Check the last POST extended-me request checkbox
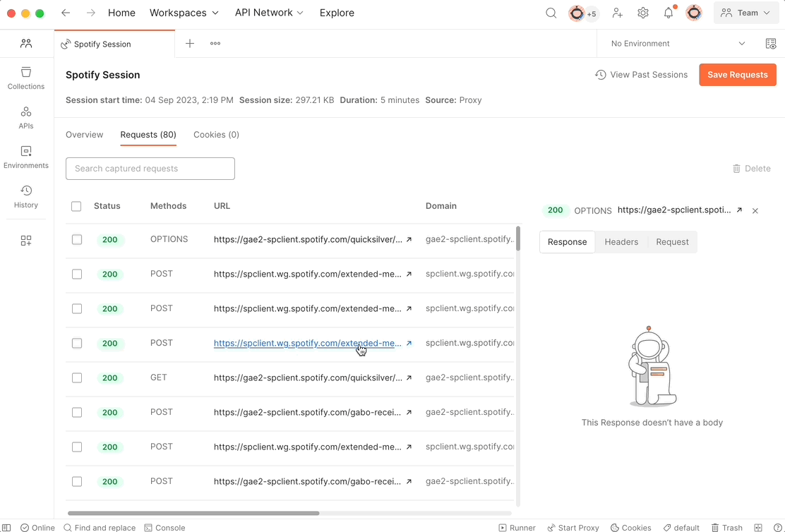785x532 pixels. 77,447
